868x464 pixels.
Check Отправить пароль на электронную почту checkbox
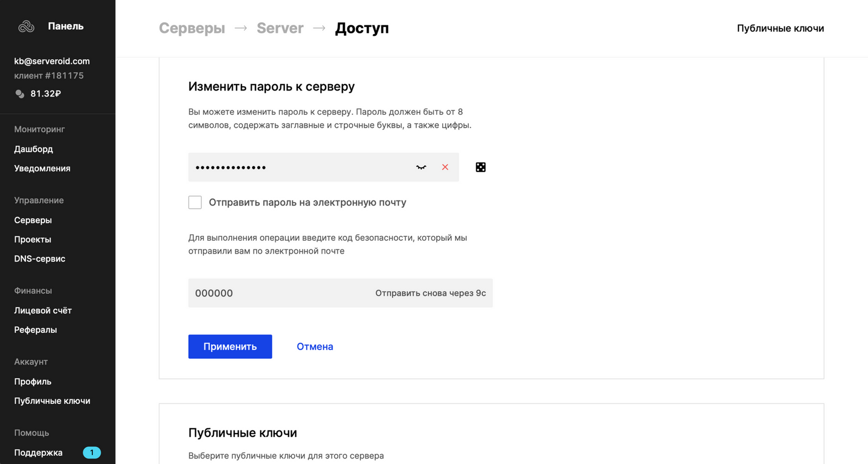click(195, 202)
